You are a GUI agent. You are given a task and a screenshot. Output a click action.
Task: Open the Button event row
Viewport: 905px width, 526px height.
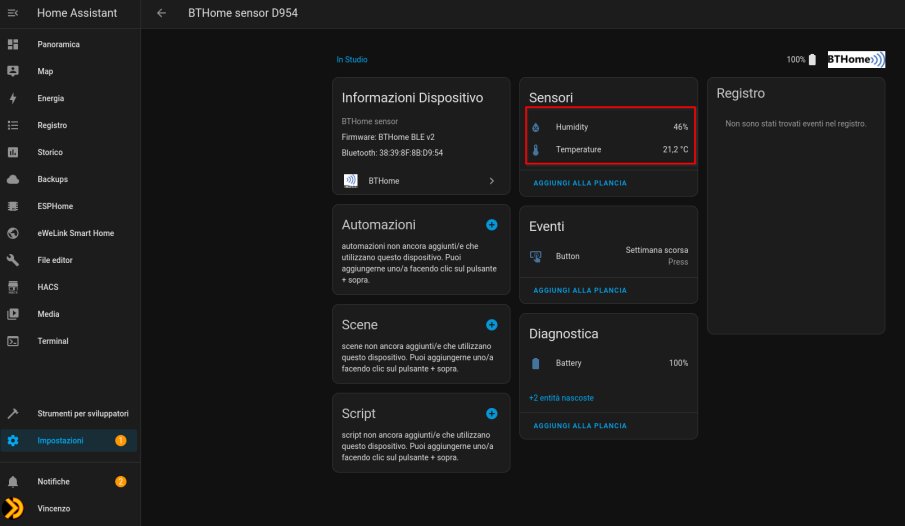608,256
